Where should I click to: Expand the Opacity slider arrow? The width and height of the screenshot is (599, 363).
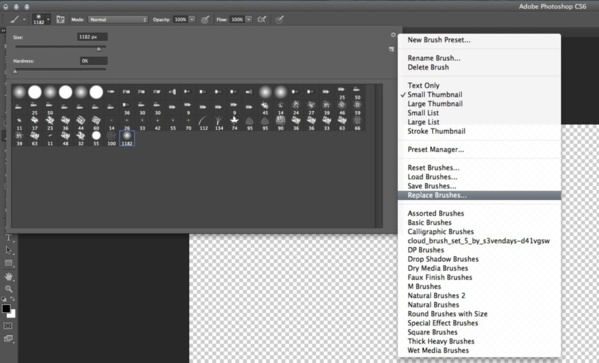192,19
